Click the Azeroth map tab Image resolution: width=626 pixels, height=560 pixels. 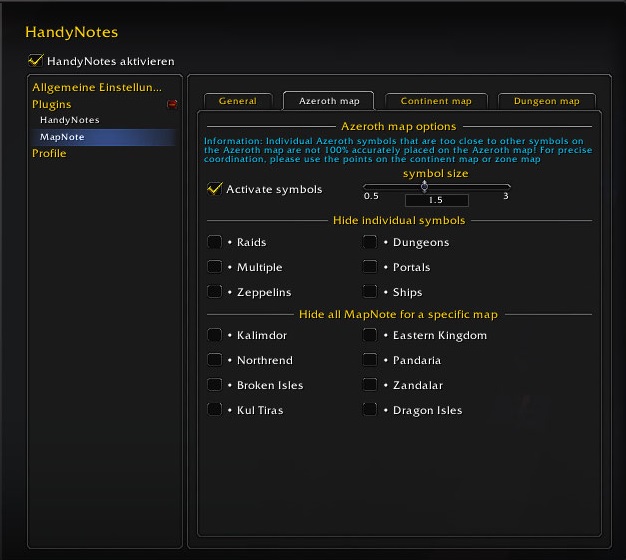(x=328, y=101)
